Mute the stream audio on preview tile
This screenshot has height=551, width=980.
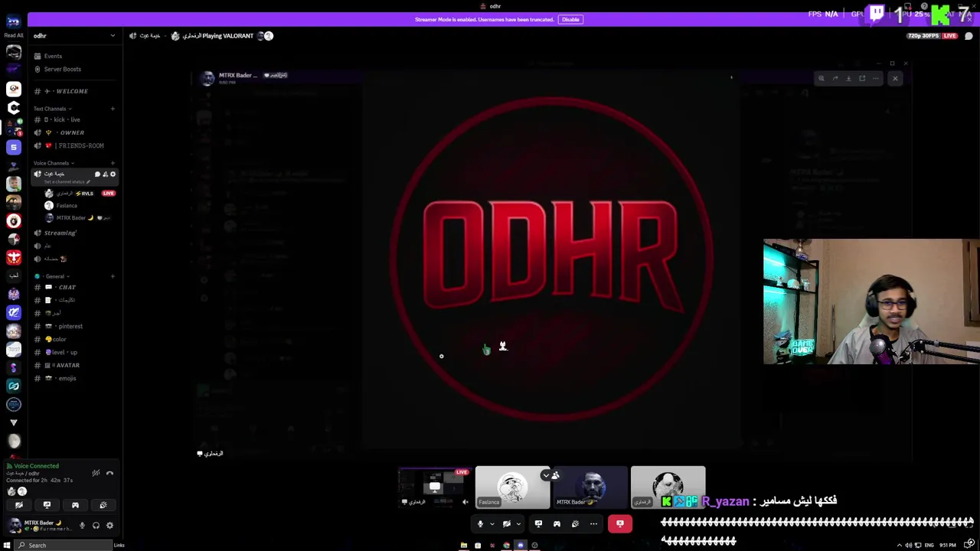465,502
